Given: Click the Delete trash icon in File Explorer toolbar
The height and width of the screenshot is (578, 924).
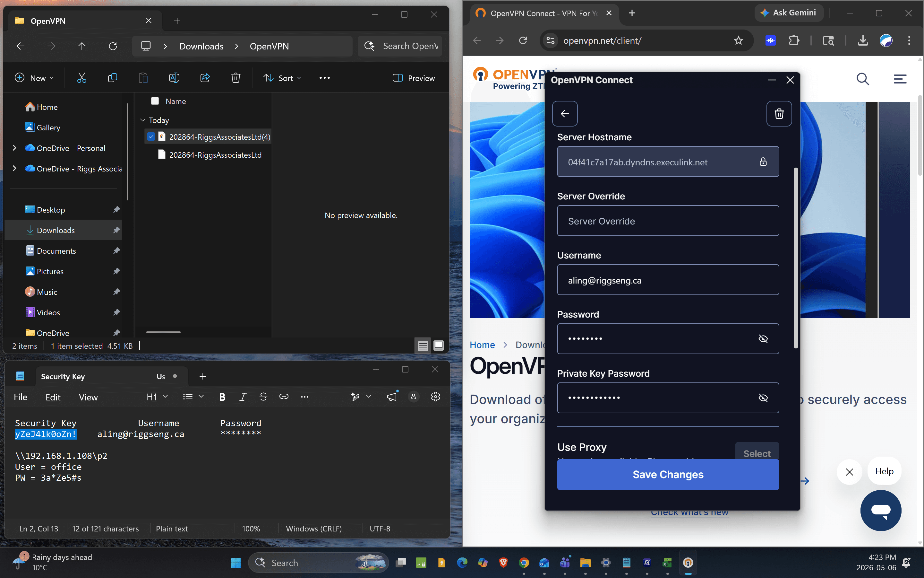Looking at the screenshot, I should (235, 78).
